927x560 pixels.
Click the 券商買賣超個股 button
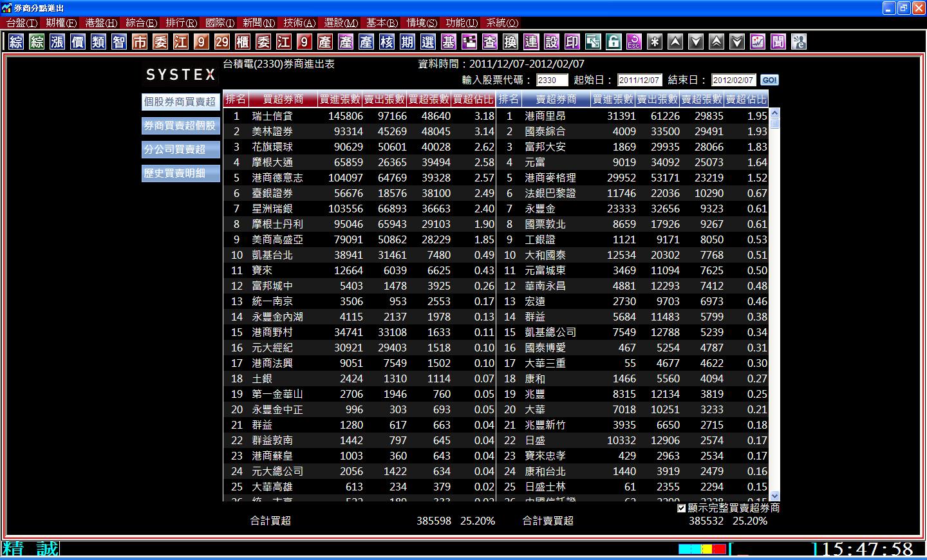[x=180, y=126]
